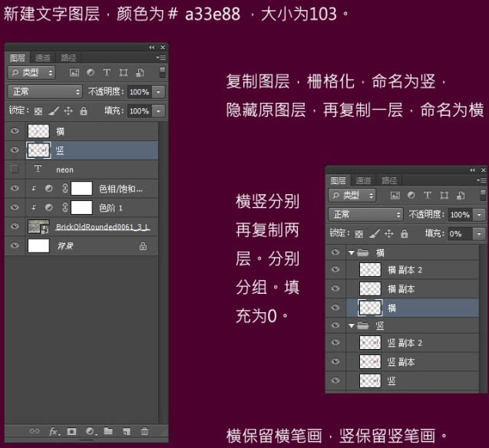The width and height of the screenshot is (489, 448).
Task: Click pixel layer filter icon in left panel
Action: [74, 73]
